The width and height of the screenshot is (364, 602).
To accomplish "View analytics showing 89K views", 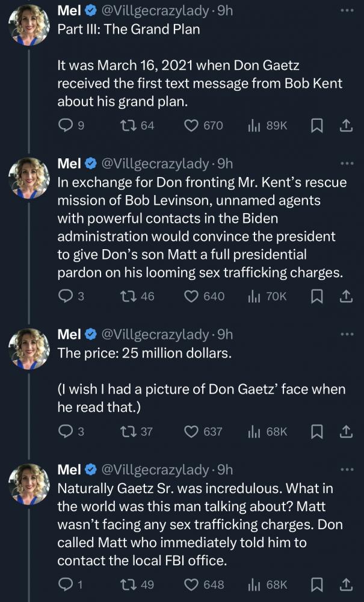I will click(x=267, y=125).
